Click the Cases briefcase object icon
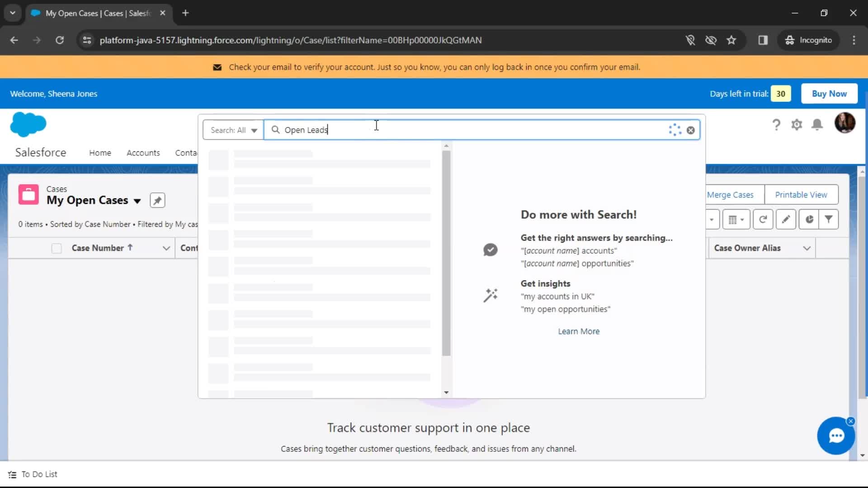This screenshot has height=488, width=868. tap(28, 195)
